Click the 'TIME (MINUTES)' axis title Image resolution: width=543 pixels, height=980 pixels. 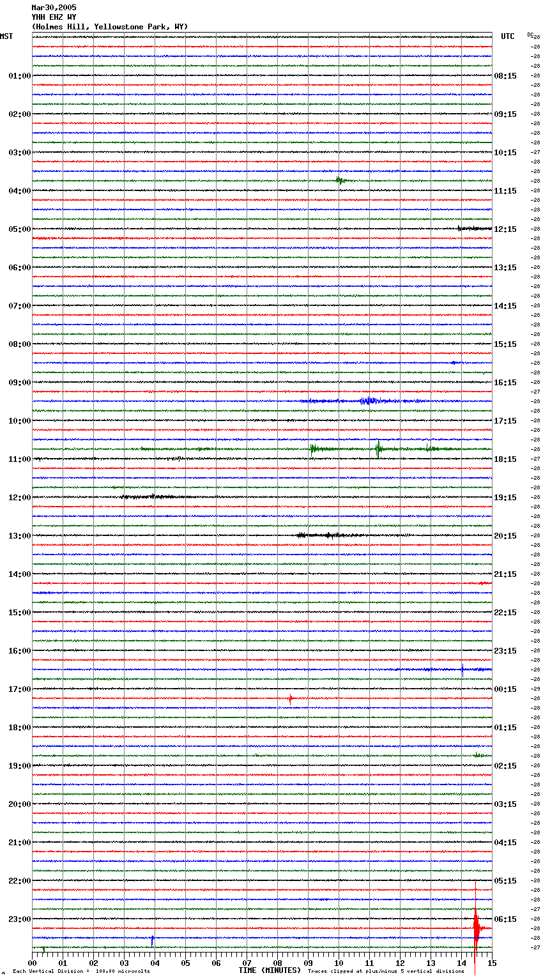click(x=270, y=970)
